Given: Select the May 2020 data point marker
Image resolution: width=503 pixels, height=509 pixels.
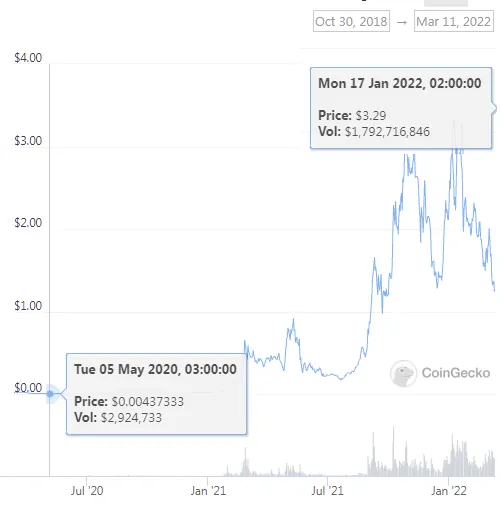Looking at the screenshot, I should [50, 394].
